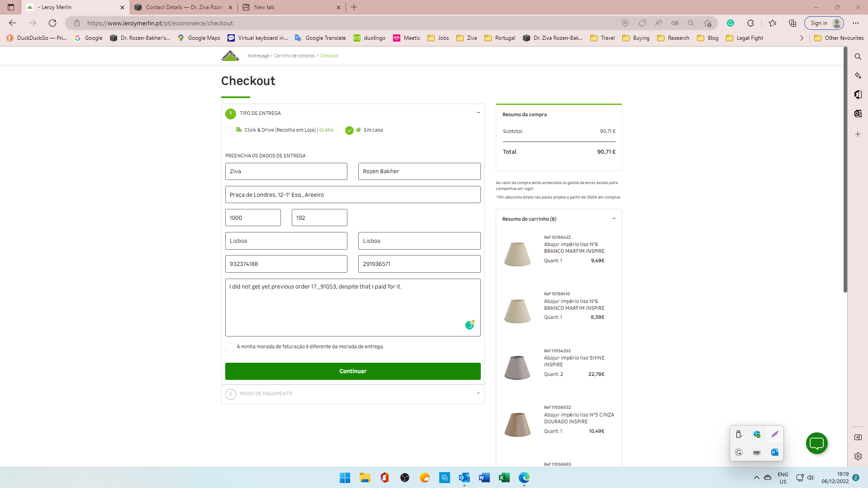Open sidebar settings gear icon

(x=858, y=456)
